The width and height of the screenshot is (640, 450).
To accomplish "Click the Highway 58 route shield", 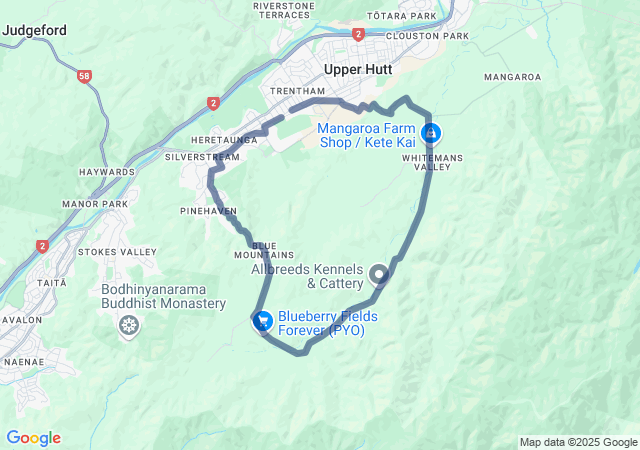I will (x=84, y=76).
